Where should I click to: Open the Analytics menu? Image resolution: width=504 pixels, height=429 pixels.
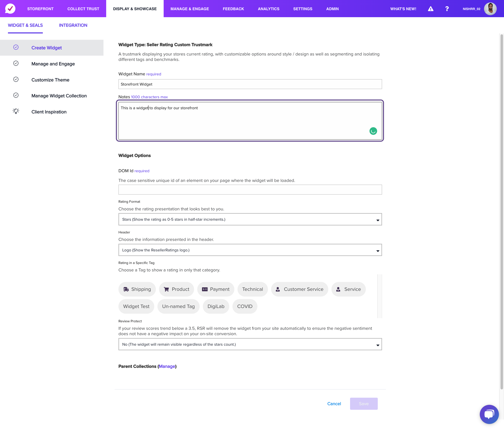pyautogui.click(x=269, y=9)
